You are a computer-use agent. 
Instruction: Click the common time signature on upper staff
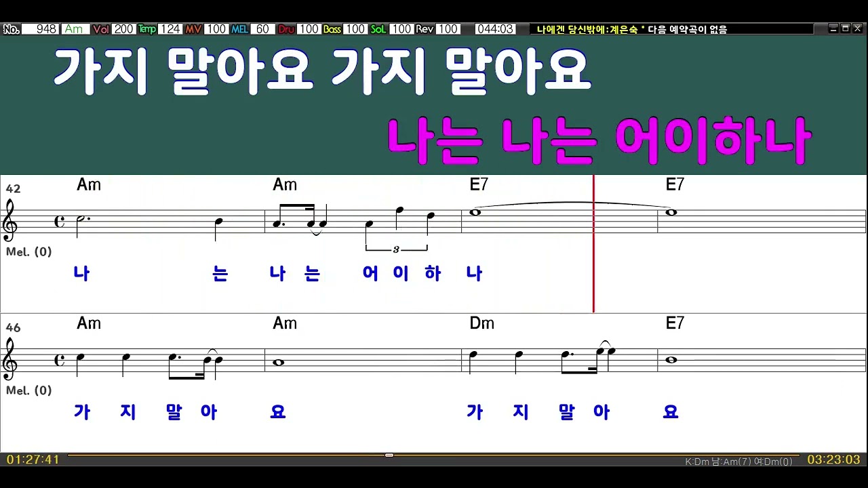coord(60,221)
